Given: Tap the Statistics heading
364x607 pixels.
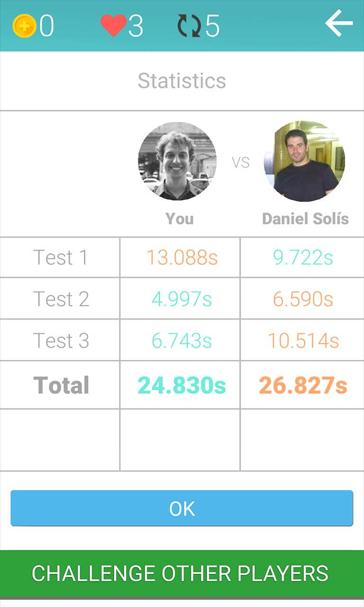Looking at the screenshot, I should click(182, 81).
